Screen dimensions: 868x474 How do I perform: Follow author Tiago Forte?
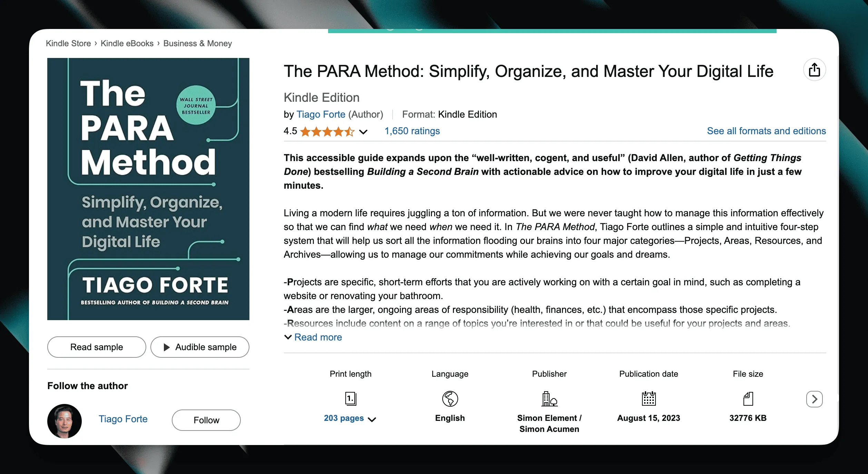206,420
